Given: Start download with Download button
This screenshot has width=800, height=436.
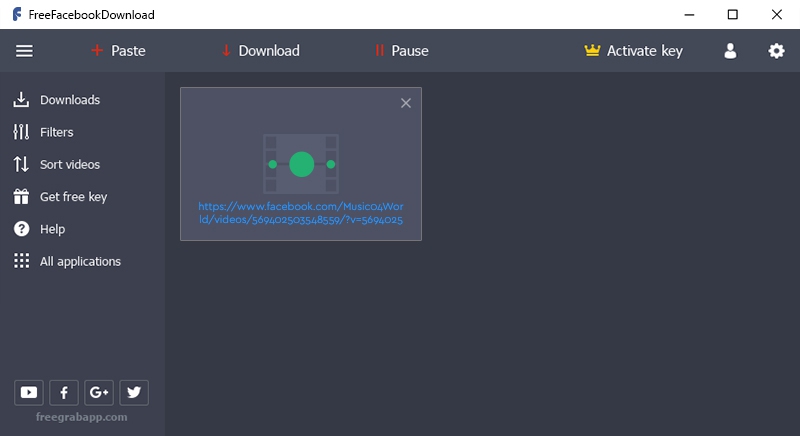Looking at the screenshot, I should coord(261,50).
